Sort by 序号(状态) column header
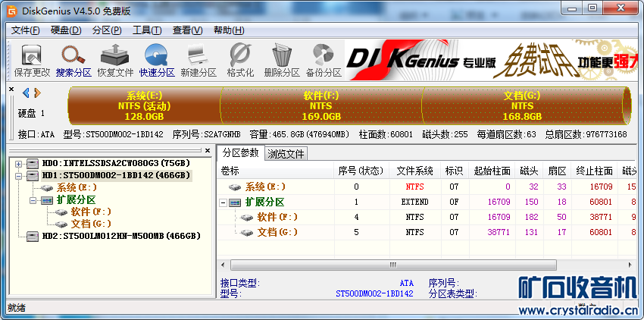 [x=361, y=171]
